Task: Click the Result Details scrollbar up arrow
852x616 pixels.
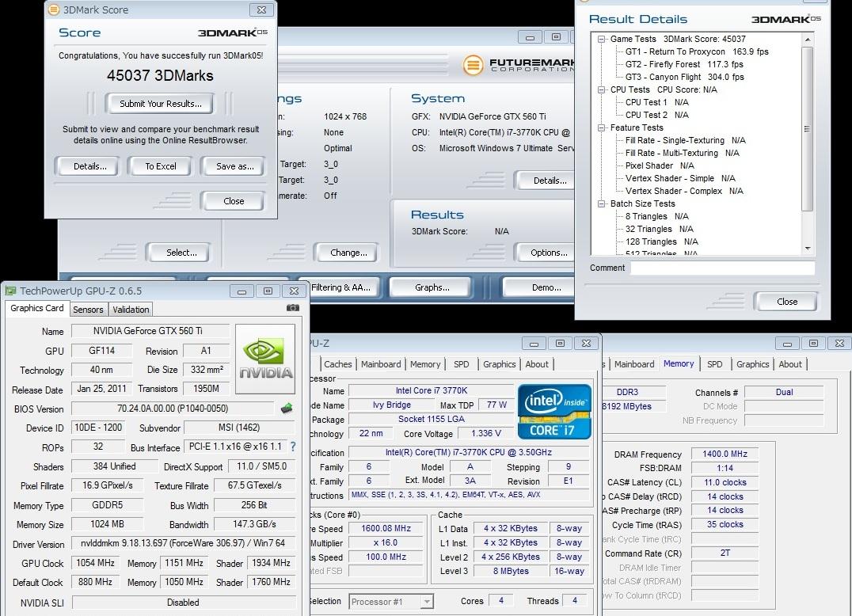Action: (x=808, y=39)
